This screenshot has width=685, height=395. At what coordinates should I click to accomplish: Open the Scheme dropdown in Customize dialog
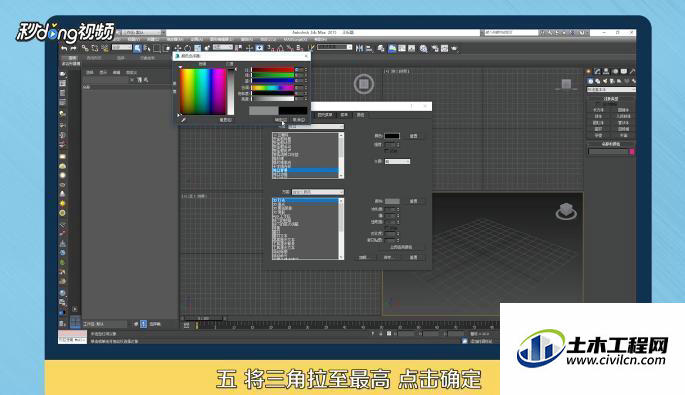click(x=318, y=192)
